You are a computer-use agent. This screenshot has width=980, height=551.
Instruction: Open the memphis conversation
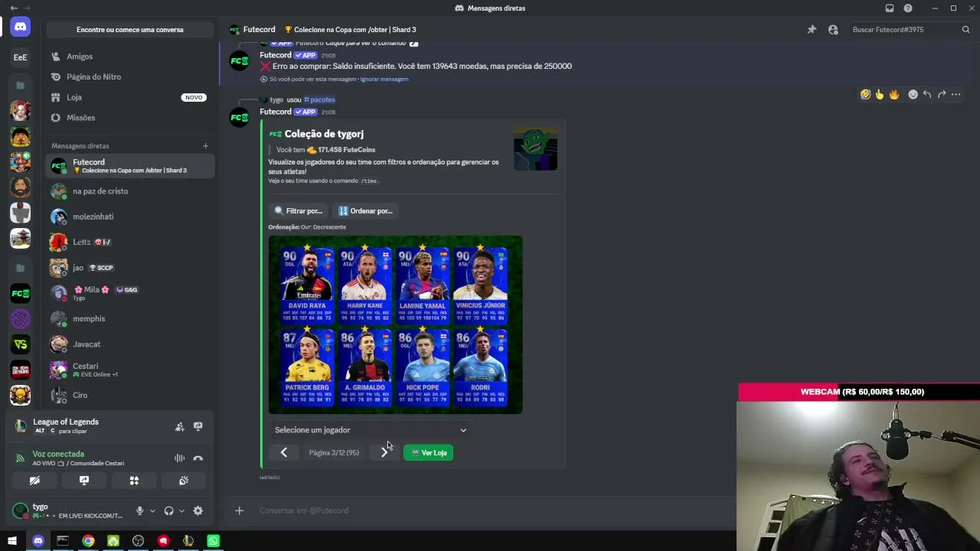pyautogui.click(x=130, y=318)
